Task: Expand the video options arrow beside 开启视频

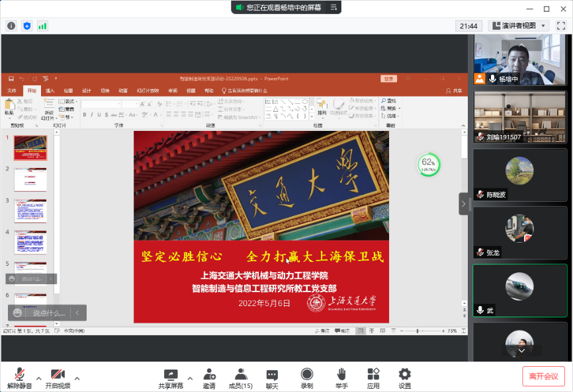Action: click(77, 378)
